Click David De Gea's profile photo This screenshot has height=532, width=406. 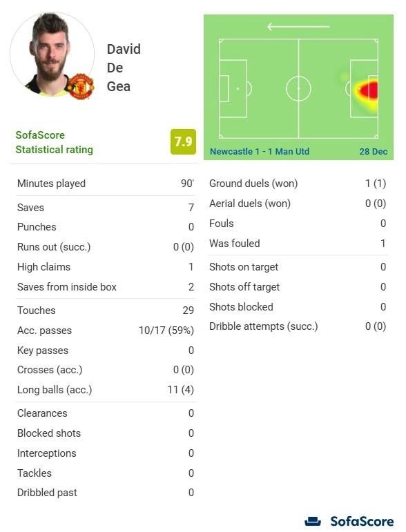pos(52,55)
